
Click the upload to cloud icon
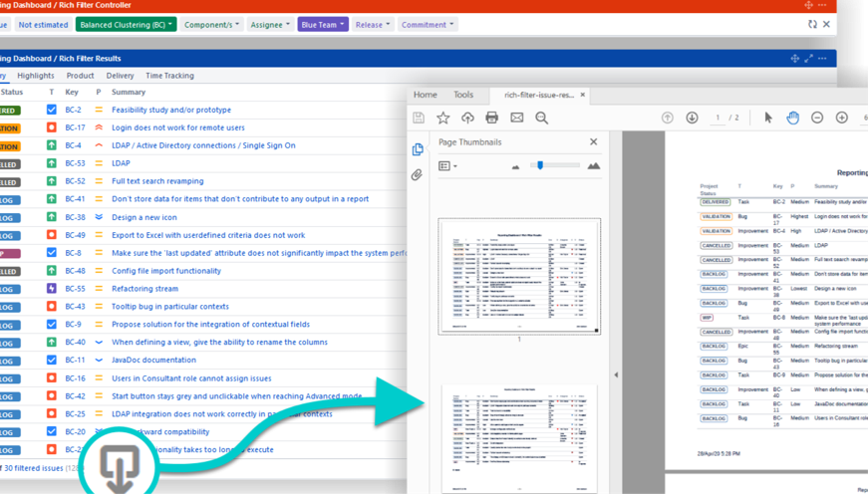467,118
